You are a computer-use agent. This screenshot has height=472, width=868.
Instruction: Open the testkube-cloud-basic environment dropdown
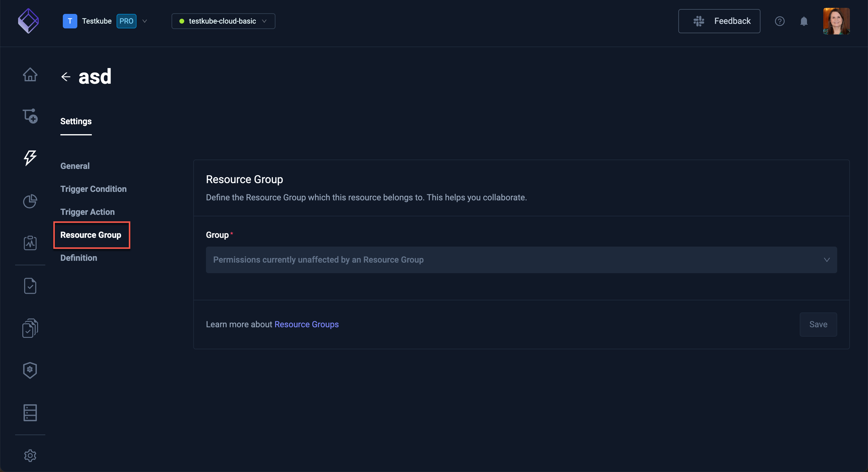click(223, 21)
